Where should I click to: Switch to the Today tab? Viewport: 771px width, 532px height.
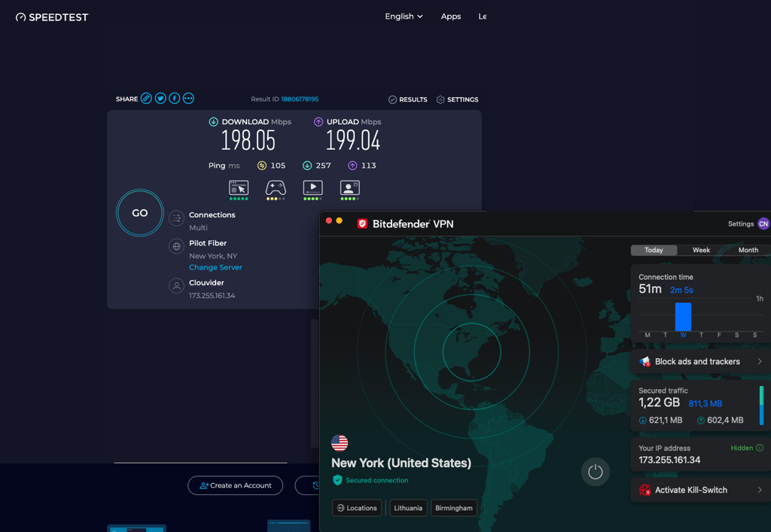click(654, 250)
